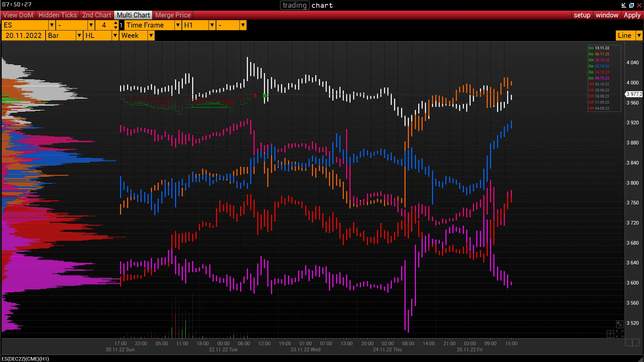Toggle the 09.10.22 week series off
Image resolution: width=644 pixels, height=362 pixels.
[x=599, y=78]
